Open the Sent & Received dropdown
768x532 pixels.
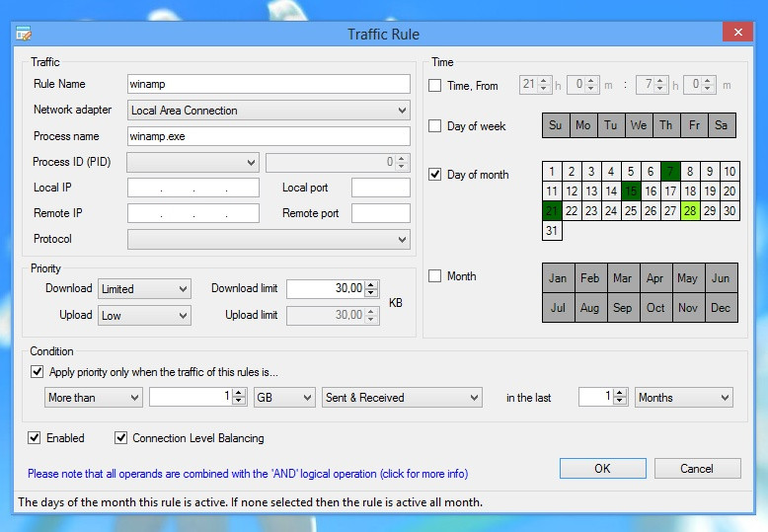click(402, 398)
